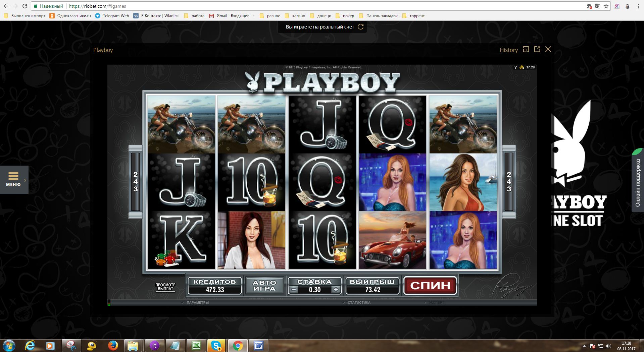Click the red sports car reel symbol

(393, 240)
